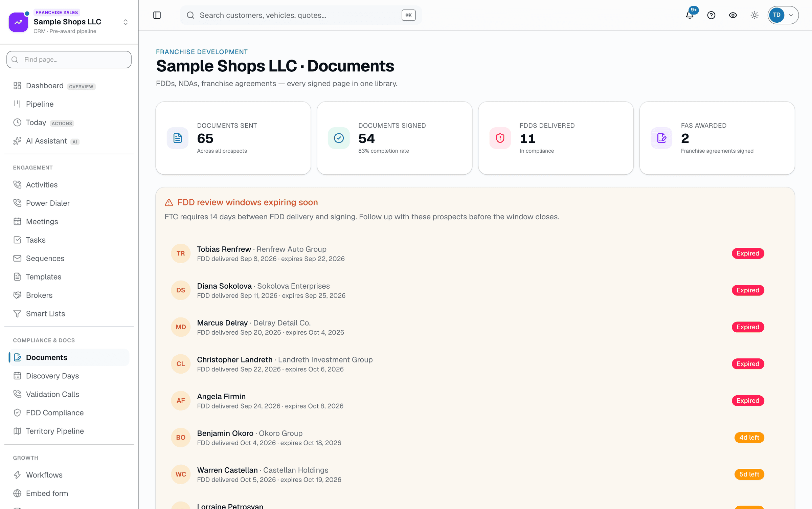Click the Documents Sent card
The image size is (812, 509).
click(233, 138)
